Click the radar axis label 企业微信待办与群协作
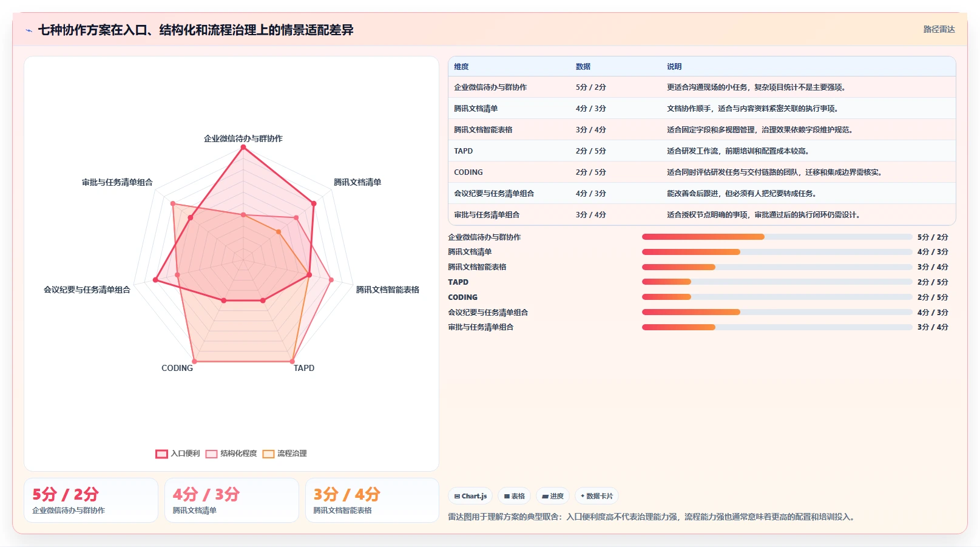This screenshot has width=980, height=547. [243, 138]
